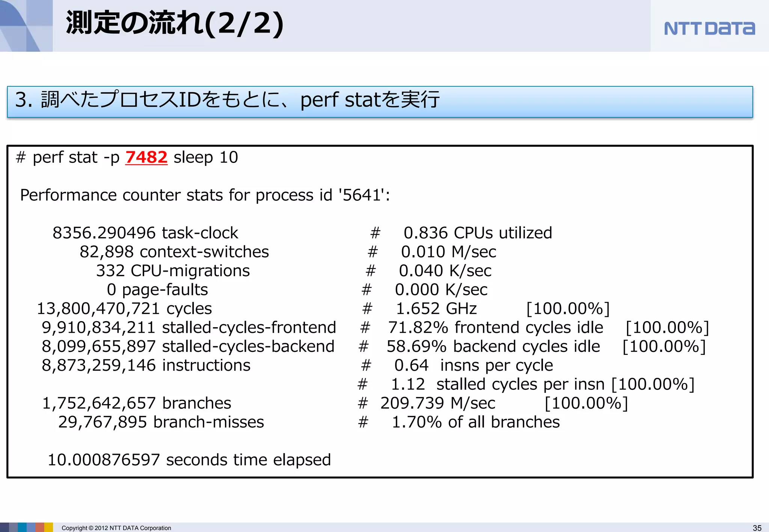
Task: Click '8,099,655,897 stalled-cycles-backend'
Action: point(188,347)
